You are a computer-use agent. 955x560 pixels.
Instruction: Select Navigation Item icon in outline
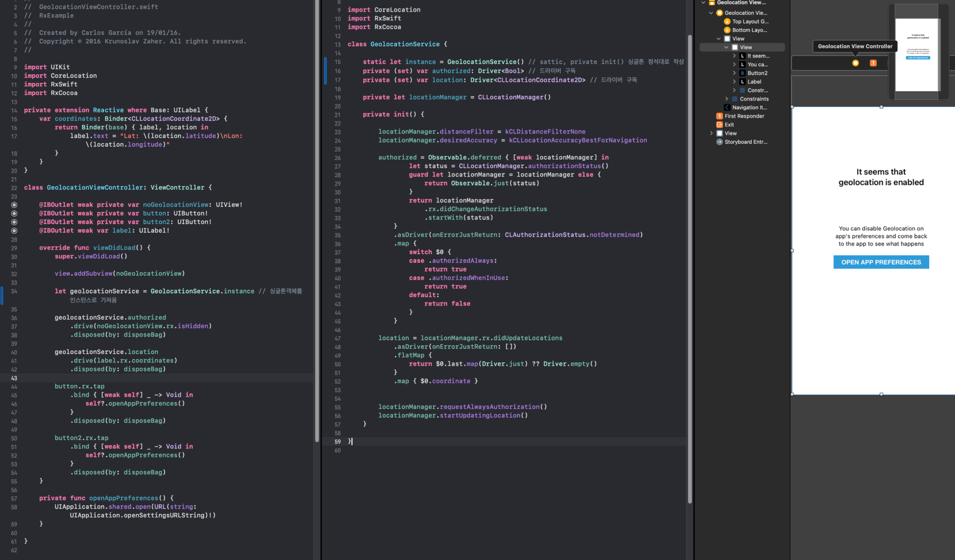pyautogui.click(x=727, y=108)
